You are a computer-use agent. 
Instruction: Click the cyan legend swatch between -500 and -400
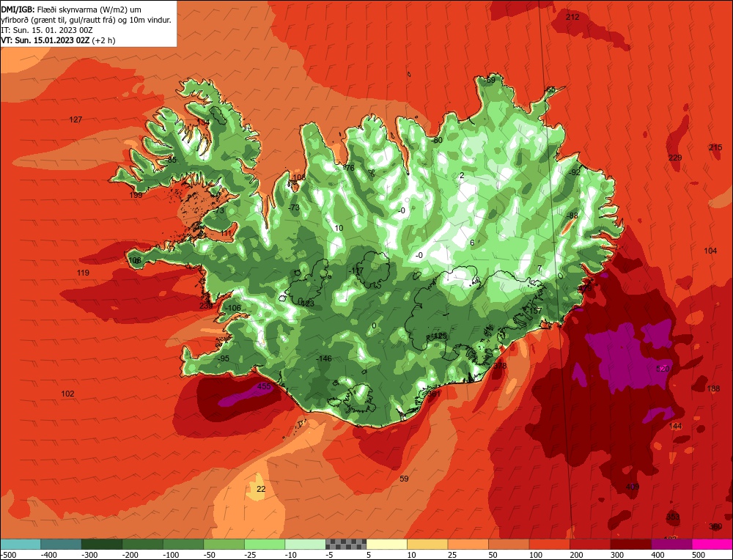[x=21, y=544]
